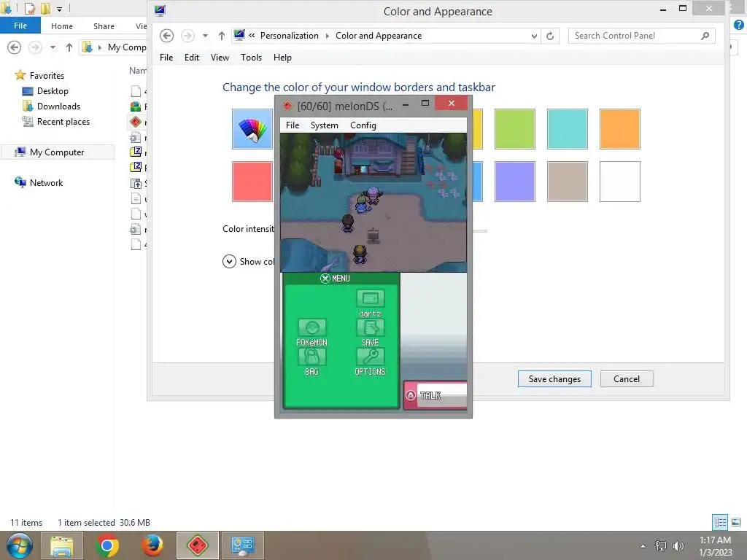Expand the address bar history dropdown
Image resolution: width=747 pixels, height=560 pixels.
pyautogui.click(x=534, y=36)
